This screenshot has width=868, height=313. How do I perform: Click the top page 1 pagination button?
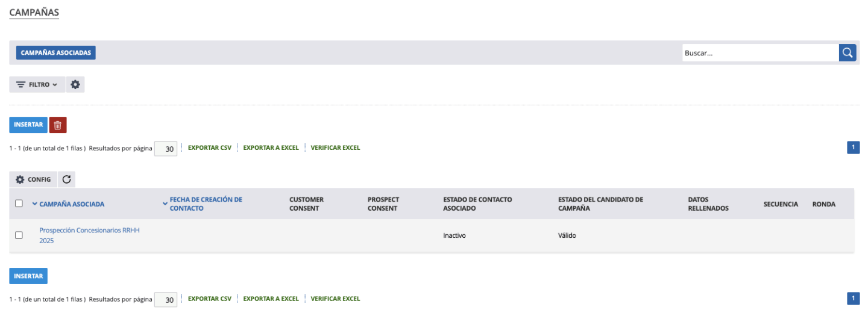pyautogui.click(x=853, y=147)
